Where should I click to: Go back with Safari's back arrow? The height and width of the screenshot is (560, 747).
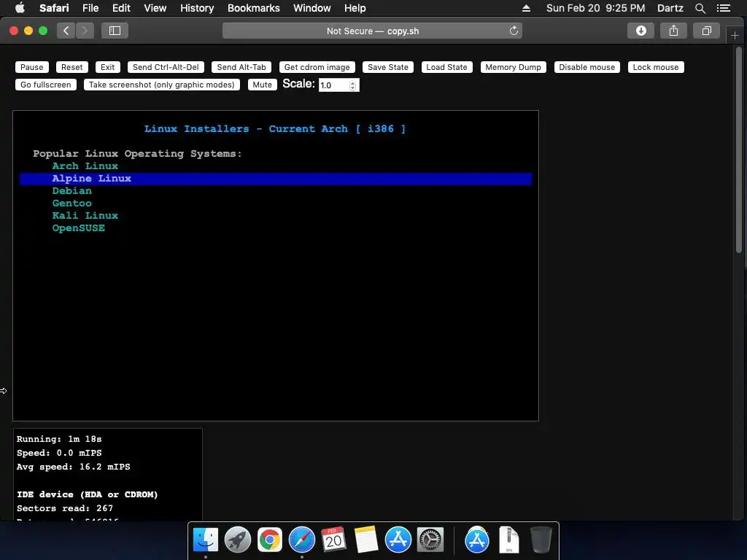[66, 31]
